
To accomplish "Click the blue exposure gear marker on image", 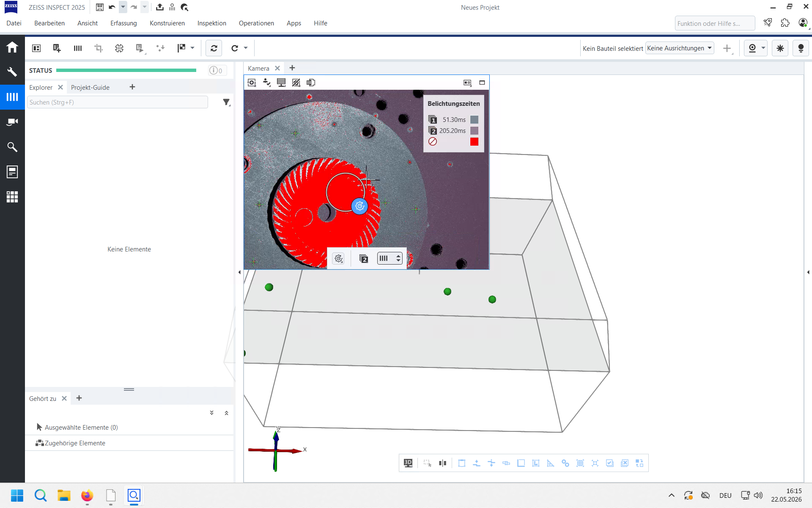I will point(359,206).
